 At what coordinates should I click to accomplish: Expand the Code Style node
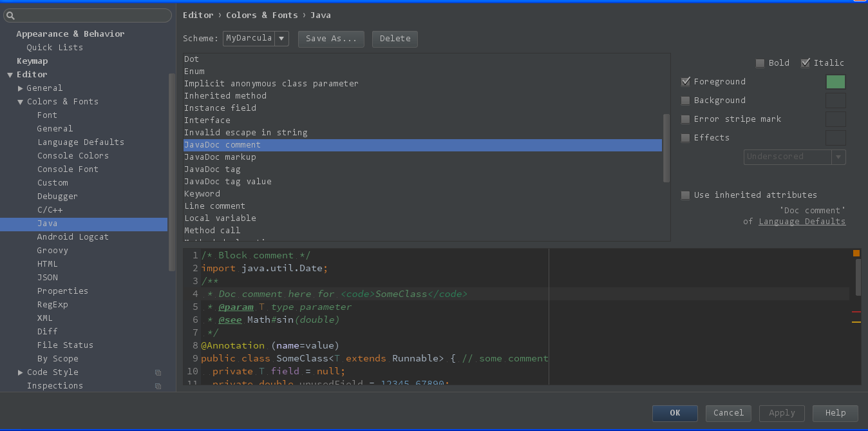21,372
